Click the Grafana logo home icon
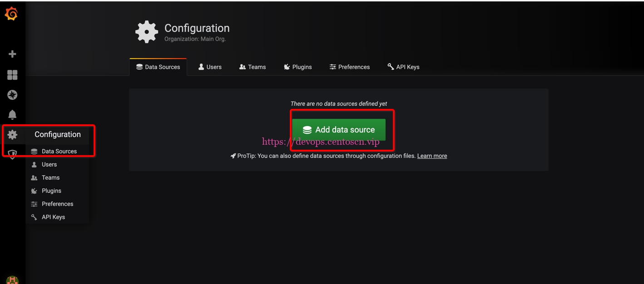Screen dimensions: 644x284 click(11, 15)
